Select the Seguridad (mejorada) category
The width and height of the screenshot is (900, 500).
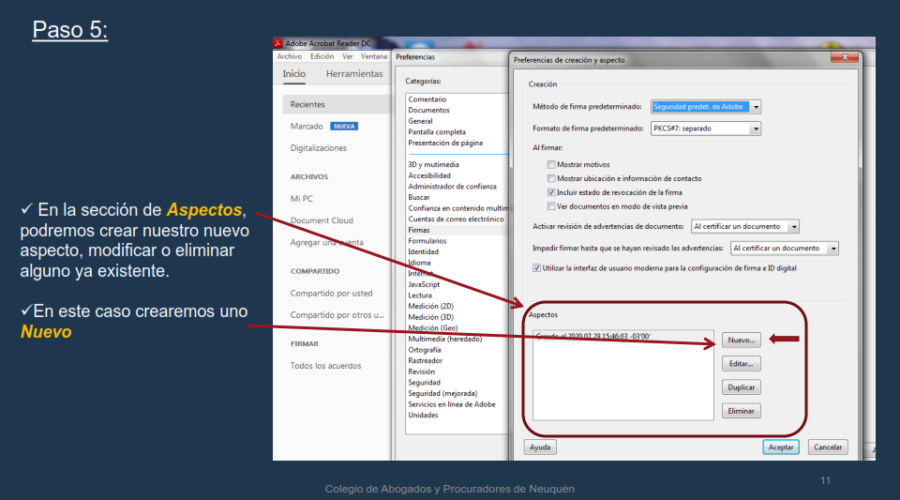point(443,394)
